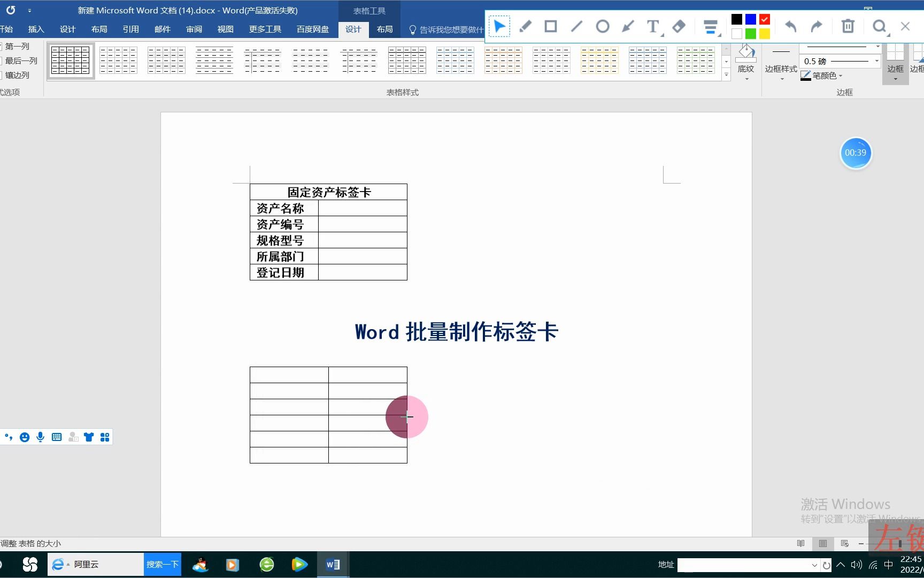Pick the red color swatch in annotation toolbar

(764, 19)
